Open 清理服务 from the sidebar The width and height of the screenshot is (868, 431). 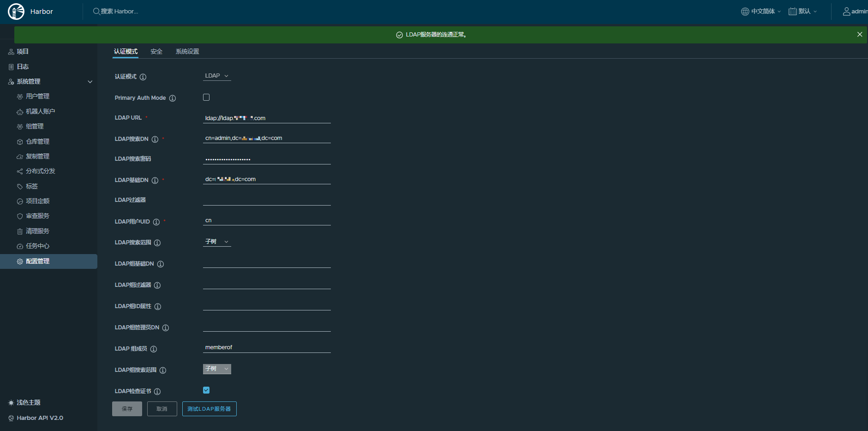[37, 231]
